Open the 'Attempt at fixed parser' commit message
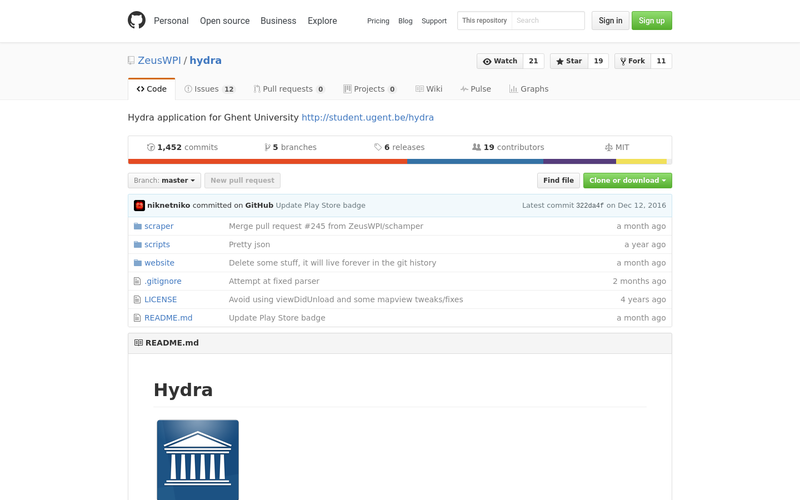 tap(274, 281)
